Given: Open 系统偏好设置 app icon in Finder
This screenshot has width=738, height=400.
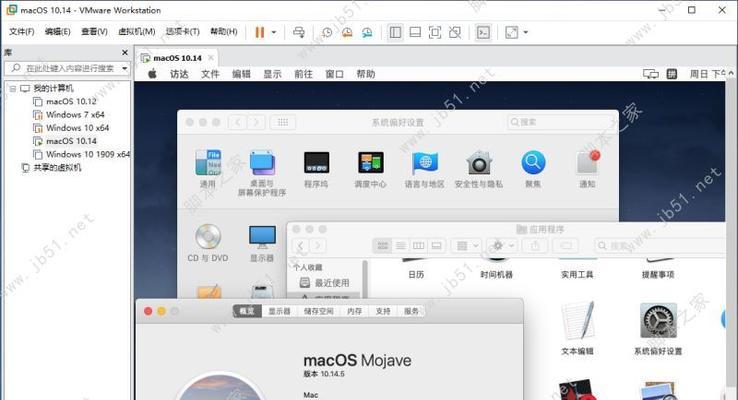Looking at the screenshot, I should click(x=658, y=328).
